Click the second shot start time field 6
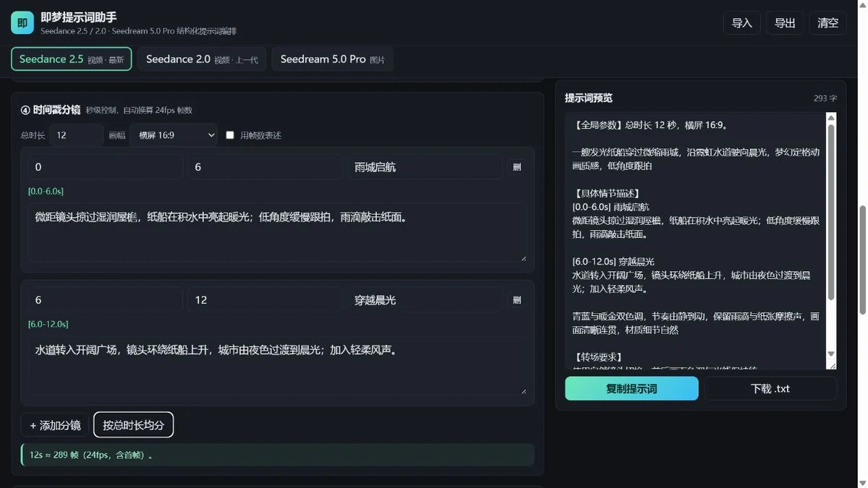Image resolution: width=868 pixels, height=488 pixels. pyautogui.click(x=106, y=300)
